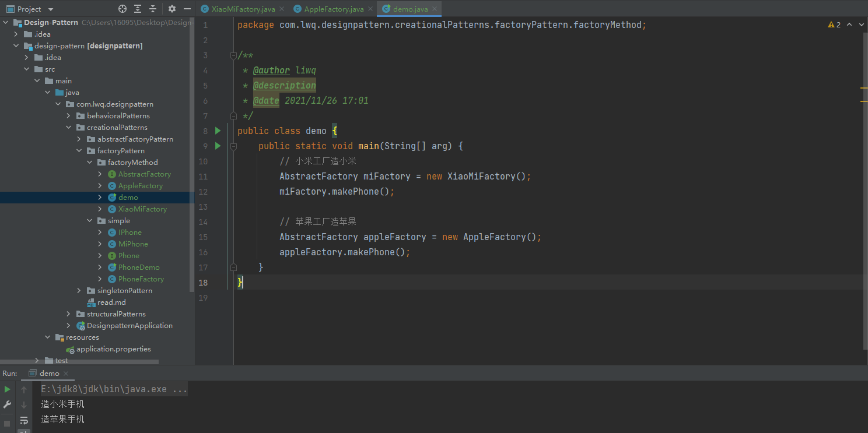Image resolution: width=868 pixels, height=433 pixels.
Task: Go to previous highlighted problem arrow
Action: [849, 24]
